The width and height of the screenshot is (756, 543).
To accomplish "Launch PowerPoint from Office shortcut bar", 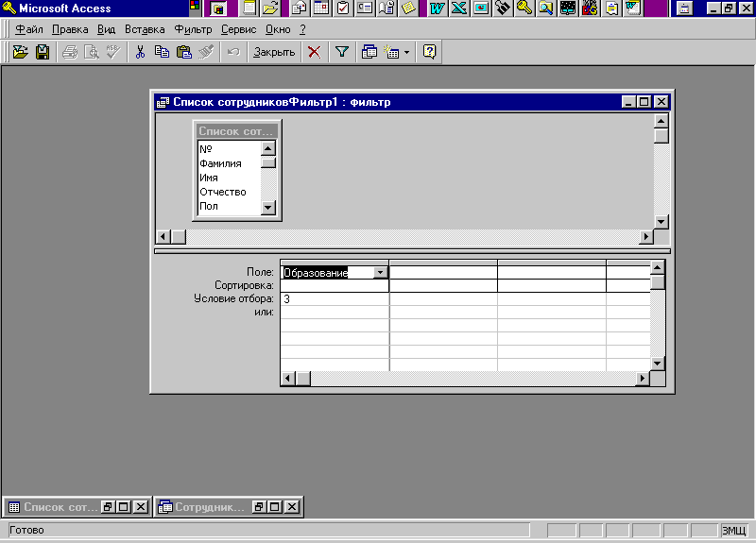I will [481, 8].
